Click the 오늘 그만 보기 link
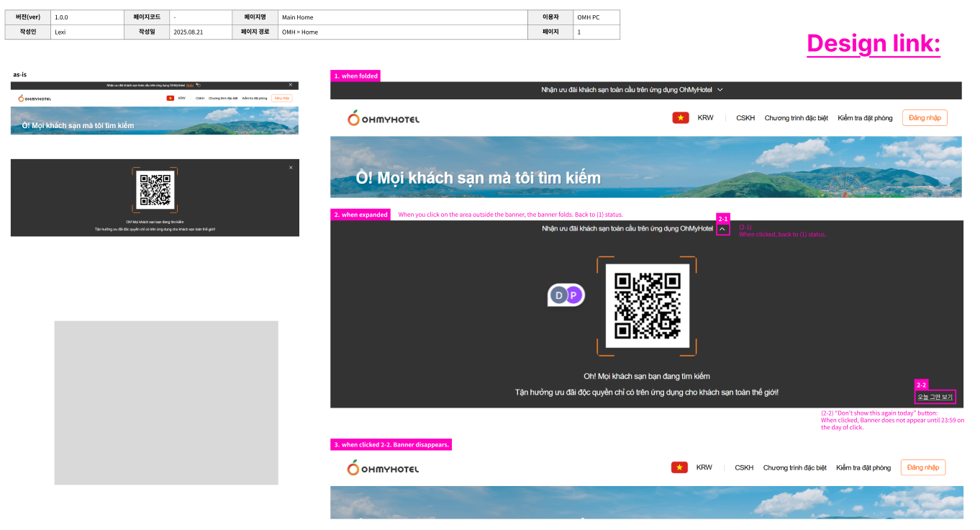 pyautogui.click(x=935, y=397)
